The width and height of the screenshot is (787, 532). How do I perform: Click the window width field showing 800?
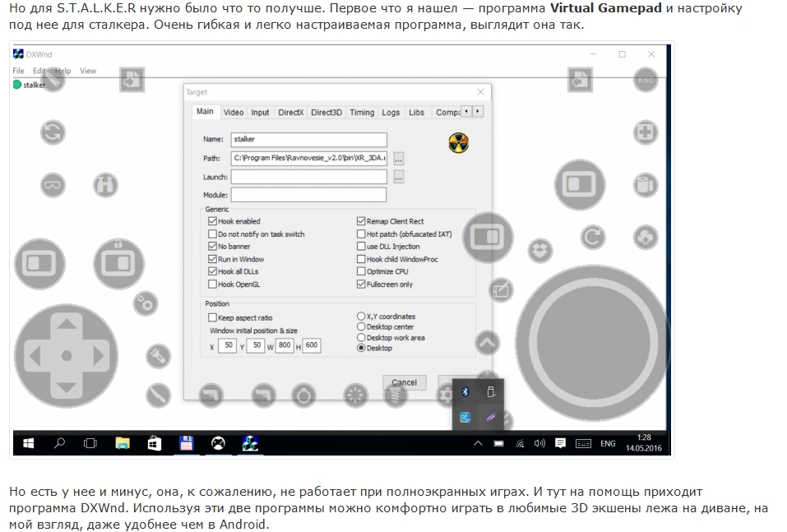click(285, 345)
